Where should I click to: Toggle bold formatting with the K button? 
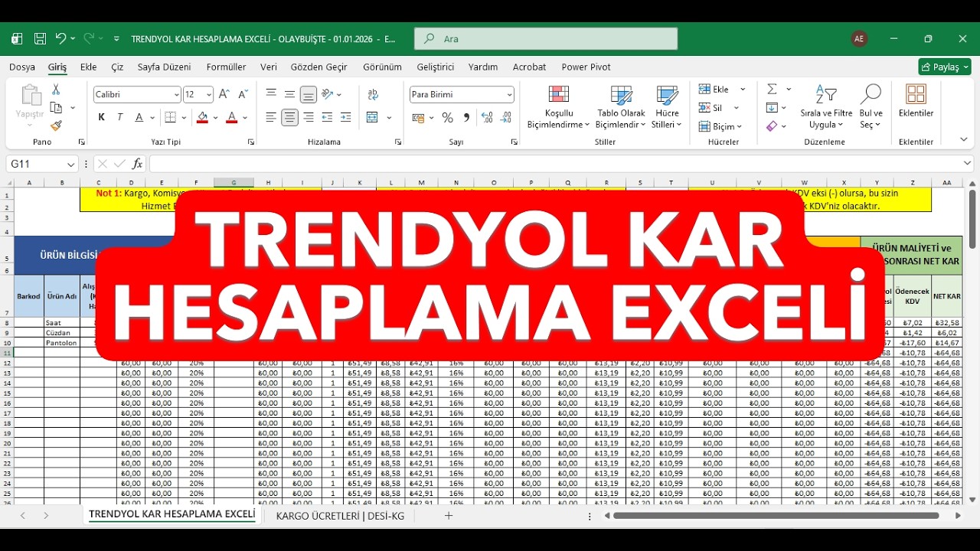pos(102,118)
